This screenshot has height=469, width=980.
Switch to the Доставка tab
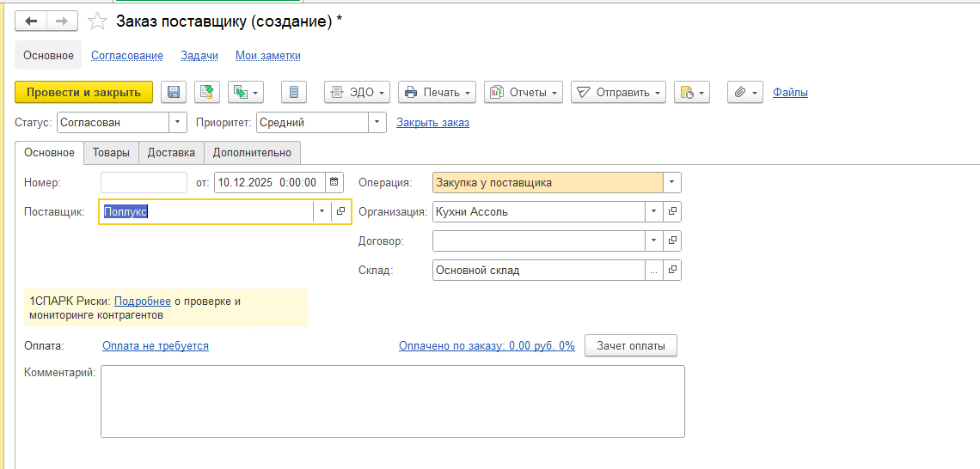click(x=171, y=153)
